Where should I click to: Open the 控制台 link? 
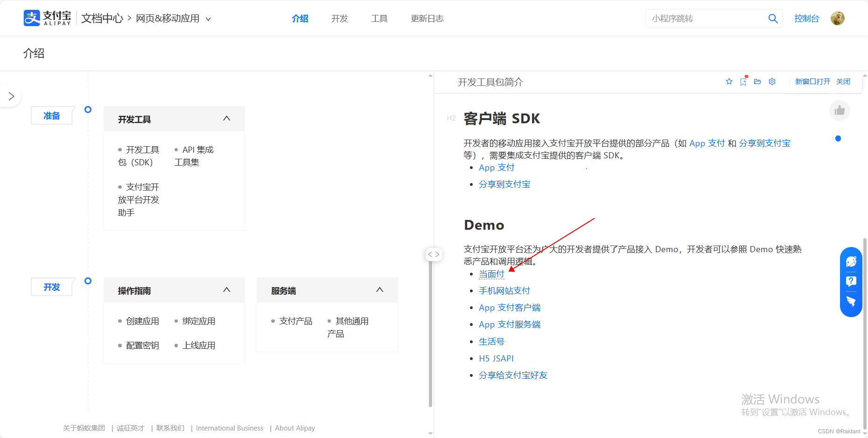[807, 19]
